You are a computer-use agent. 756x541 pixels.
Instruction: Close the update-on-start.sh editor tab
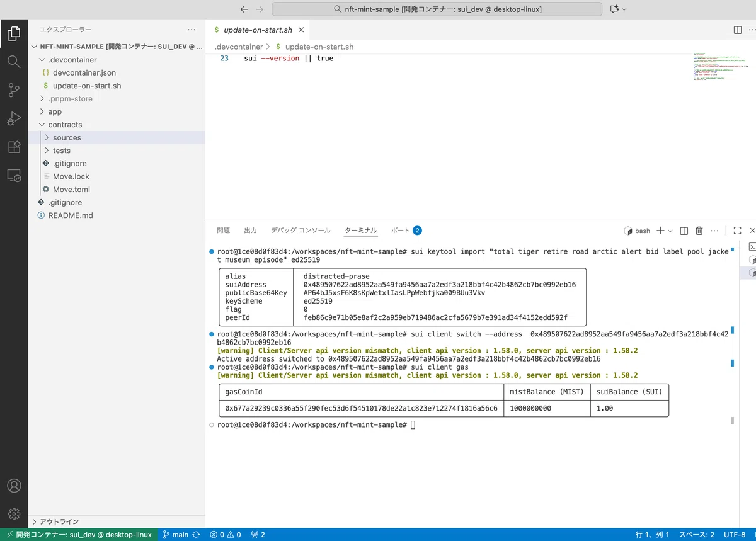[301, 30]
